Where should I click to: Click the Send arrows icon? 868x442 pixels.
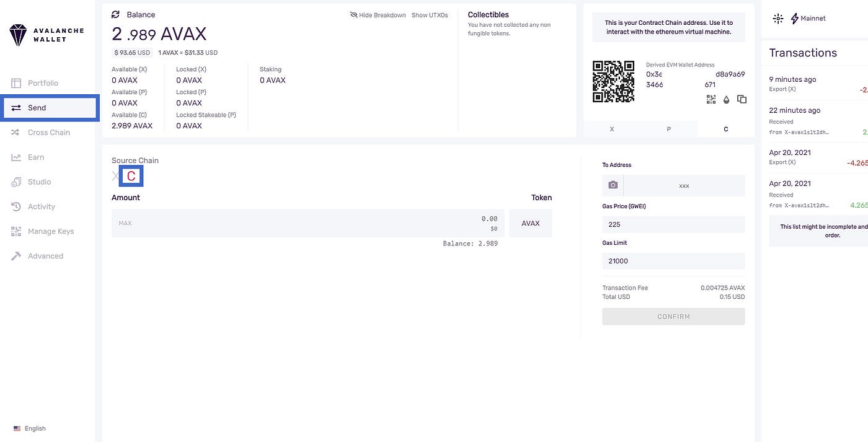pos(16,108)
